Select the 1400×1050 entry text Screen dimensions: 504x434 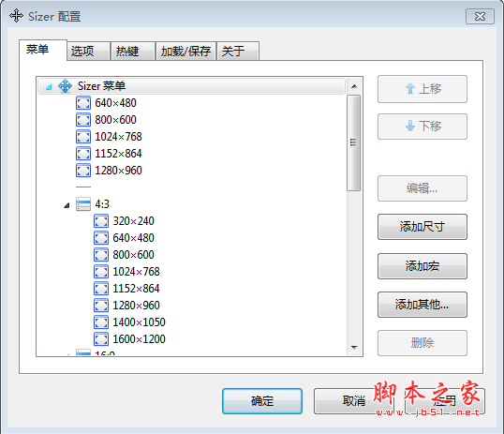coord(140,322)
